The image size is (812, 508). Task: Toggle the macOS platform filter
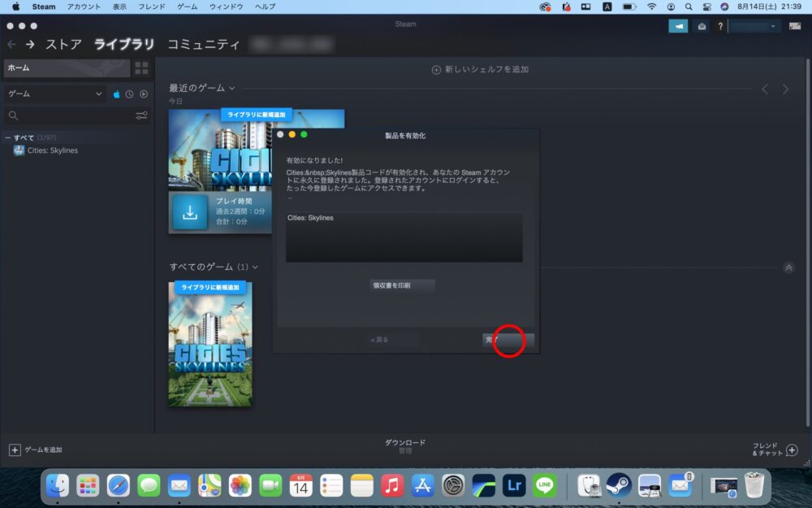pos(116,94)
